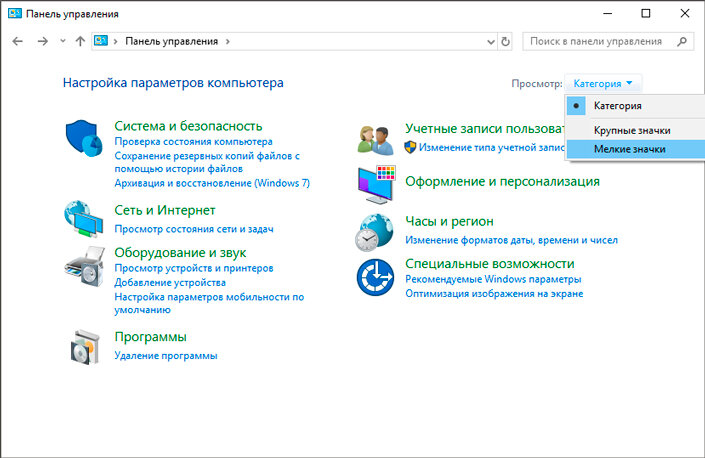Open System and Security shield icon
The width and height of the screenshot is (705, 458).
click(x=84, y=138)
